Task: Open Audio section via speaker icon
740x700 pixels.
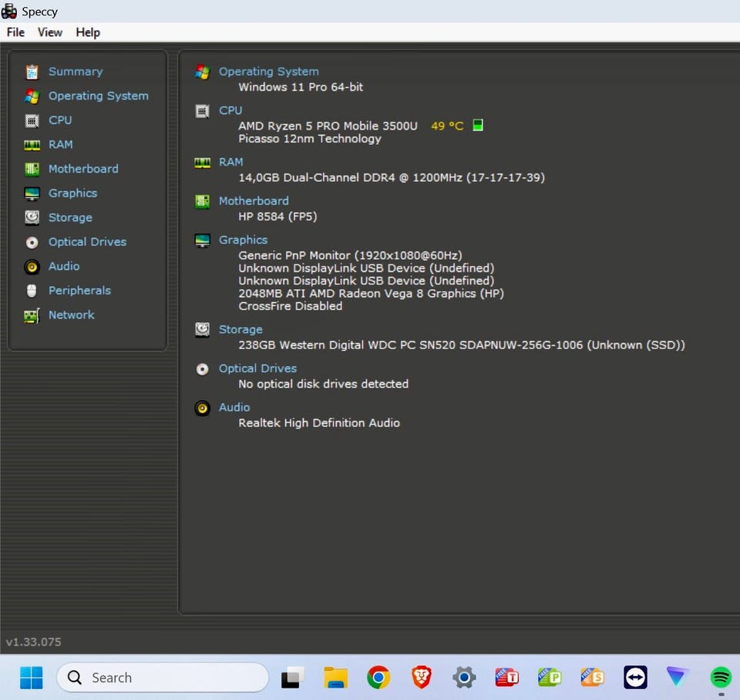Action: [32, 267]
